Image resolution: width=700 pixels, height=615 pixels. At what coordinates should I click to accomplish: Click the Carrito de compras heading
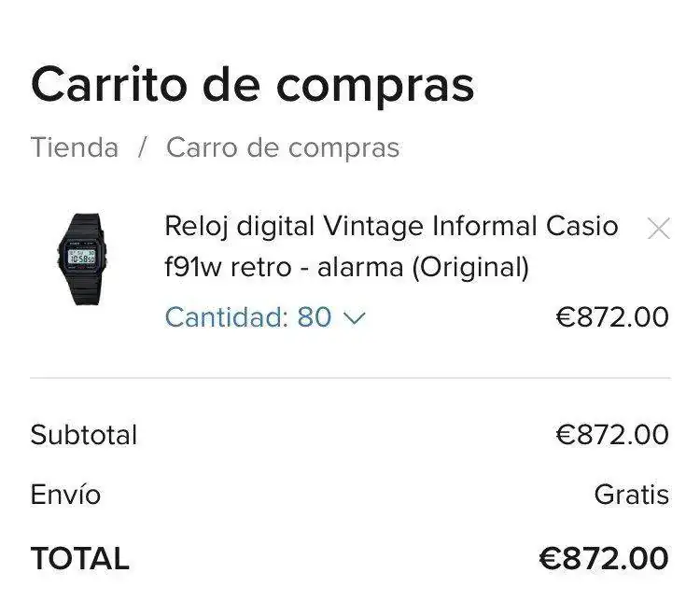(x=253, y=84)
